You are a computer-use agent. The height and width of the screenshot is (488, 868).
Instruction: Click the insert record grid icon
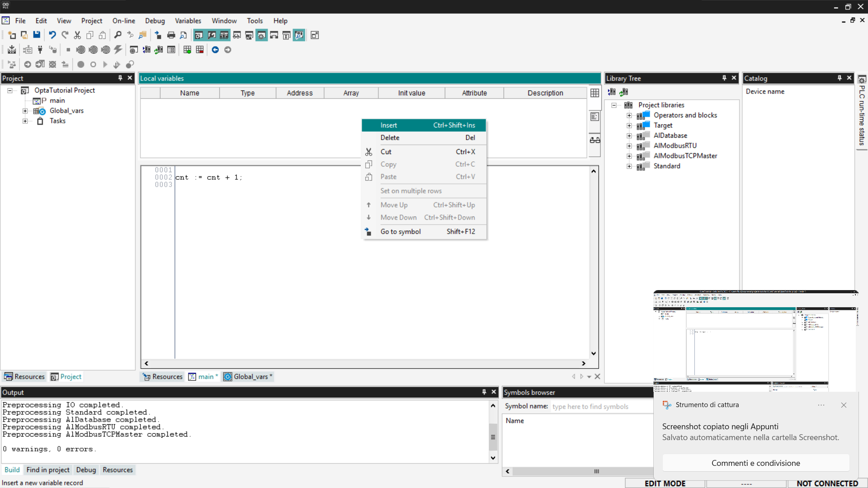tap(187, 50)
